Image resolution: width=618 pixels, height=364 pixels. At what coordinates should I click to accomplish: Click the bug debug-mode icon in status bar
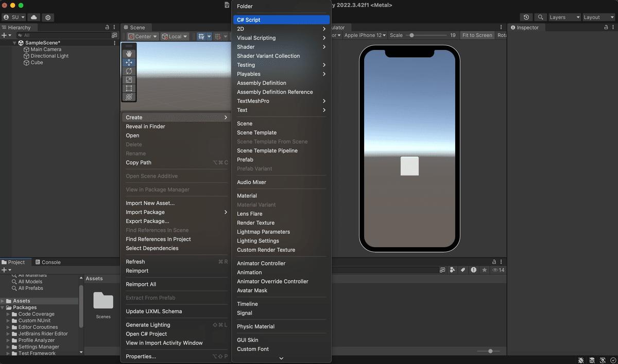point(581,360)
